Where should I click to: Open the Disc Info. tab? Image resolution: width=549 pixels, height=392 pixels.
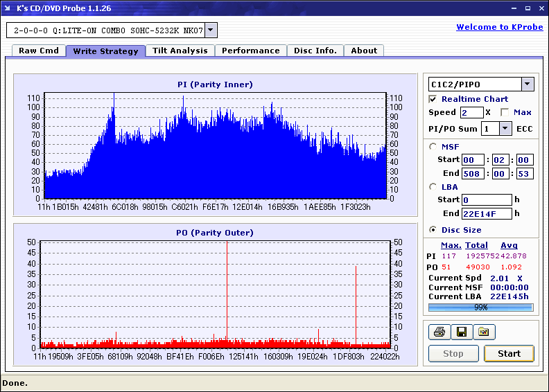(x=315, y=51)
